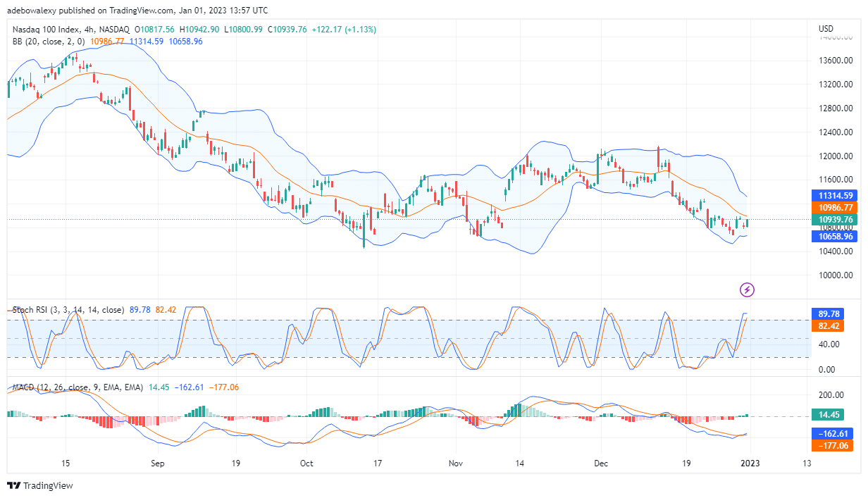
Task: Click the 12400.00 price axis label
Action: pos(836,132)
